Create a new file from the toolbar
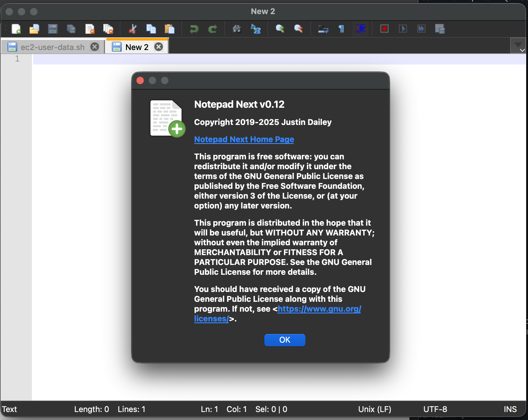Screen dimensions: 528x420 pos(16,29)
